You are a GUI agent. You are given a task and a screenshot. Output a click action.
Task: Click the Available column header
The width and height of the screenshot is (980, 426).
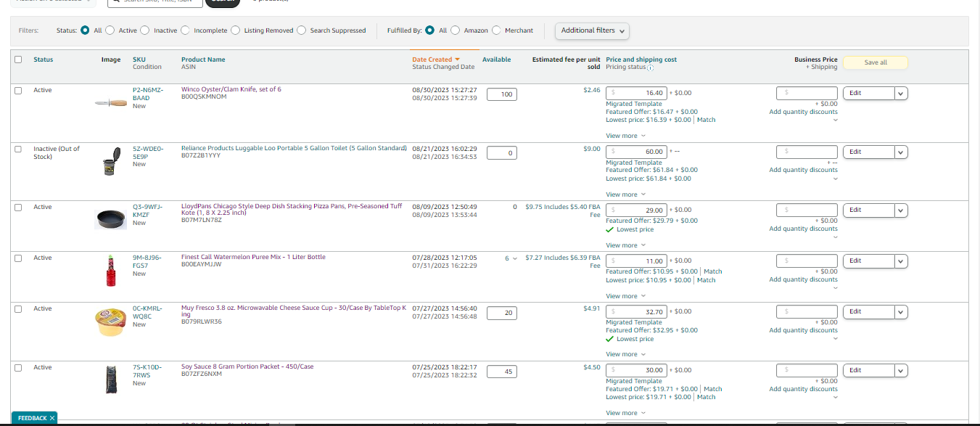tap(496, 60)
